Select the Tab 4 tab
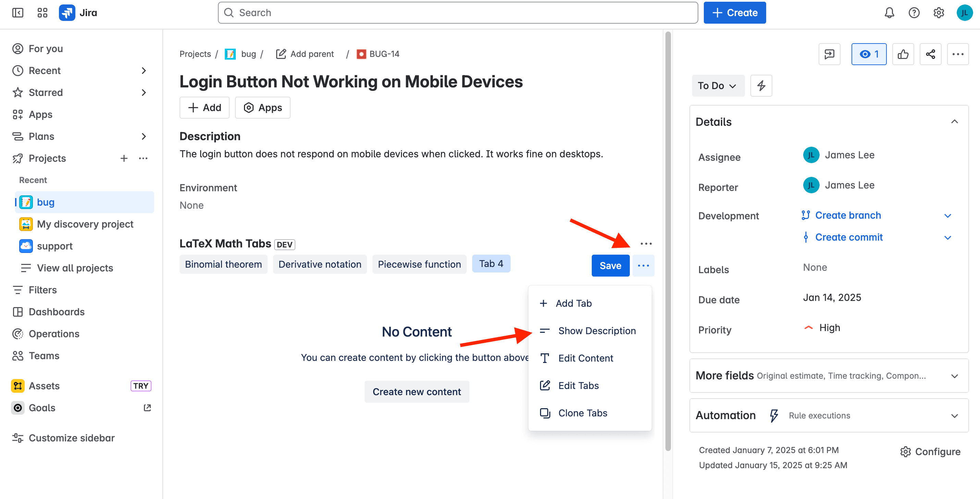This screenshot has width=980, height=499. tap(491, 264)
